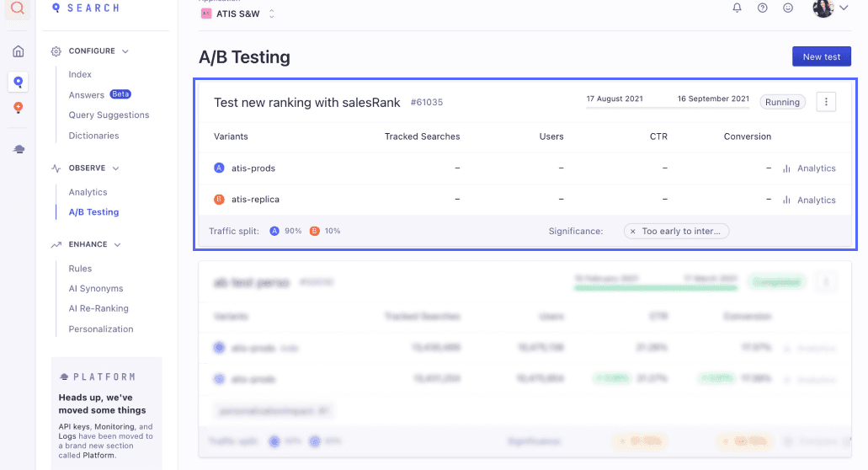The image size is (868, 470).
Task: Open the notifications bell icon
Action: pyautogui.click(x=737, y=8)
